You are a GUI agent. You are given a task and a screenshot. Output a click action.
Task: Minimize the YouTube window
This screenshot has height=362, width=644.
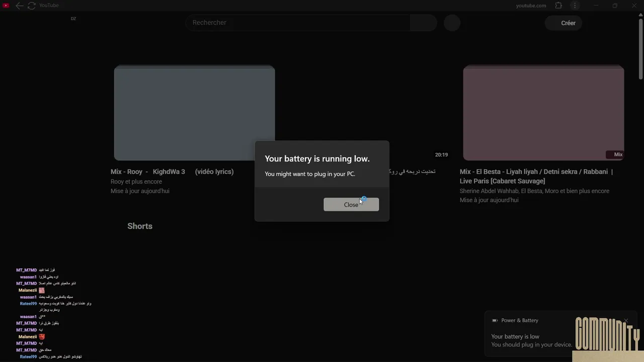tap(596, 6)
